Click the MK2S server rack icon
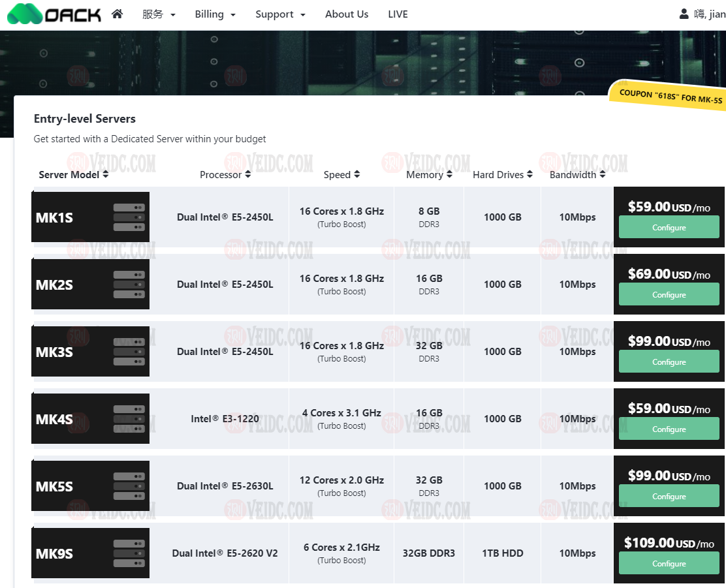 pyautogui.click(x=129, y=285)
